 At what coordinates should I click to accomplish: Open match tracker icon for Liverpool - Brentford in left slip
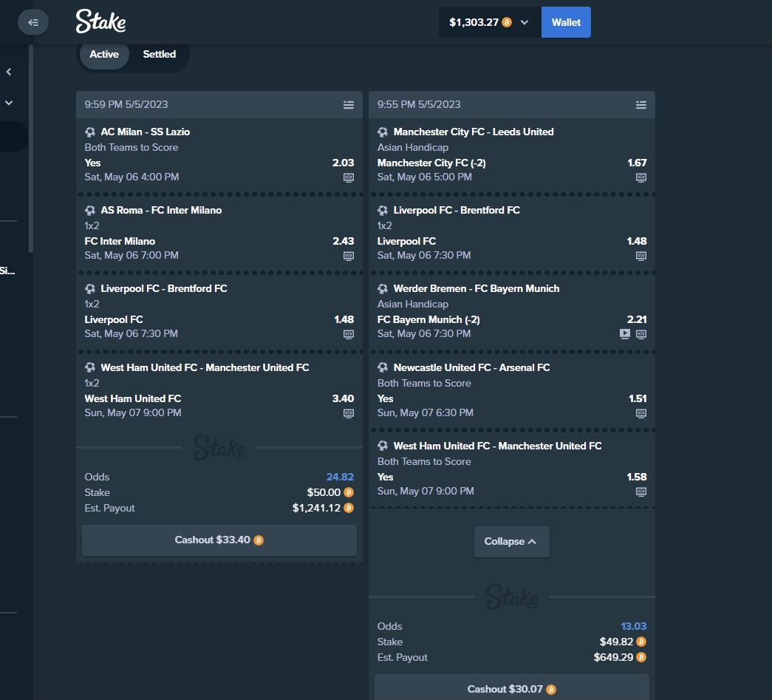tap(349, 334)
